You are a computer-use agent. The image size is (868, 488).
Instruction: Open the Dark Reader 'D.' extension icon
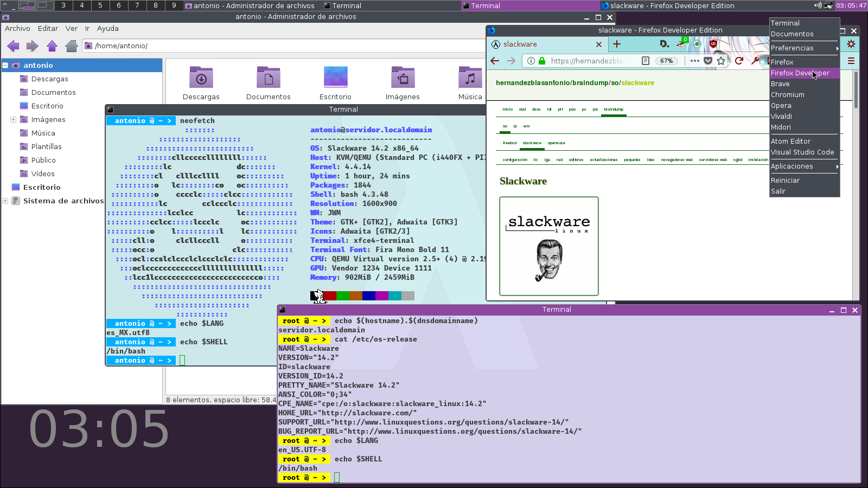pos(665,44)
